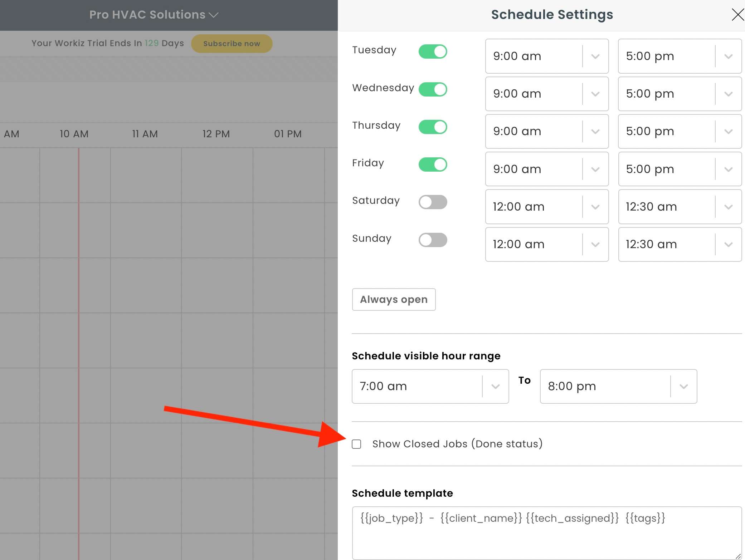The image size is (745, 560).
Task: Open Thursday start time dropdown
Action: 547,131
